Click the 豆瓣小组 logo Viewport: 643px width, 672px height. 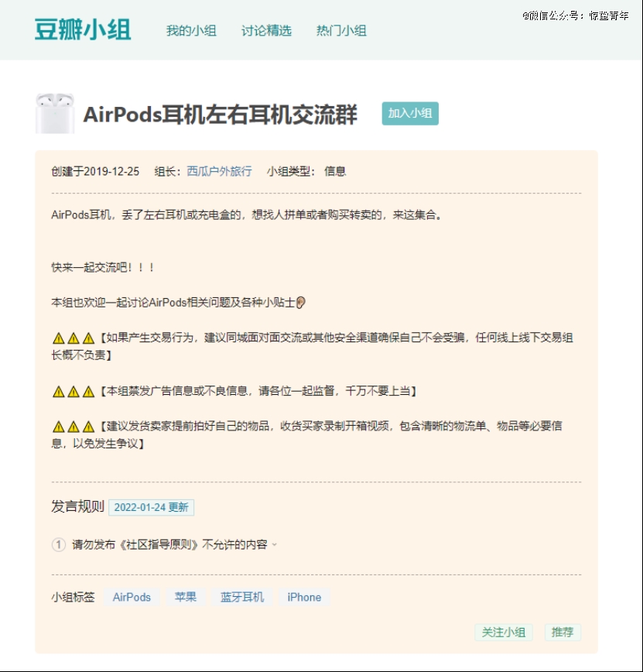83,29
